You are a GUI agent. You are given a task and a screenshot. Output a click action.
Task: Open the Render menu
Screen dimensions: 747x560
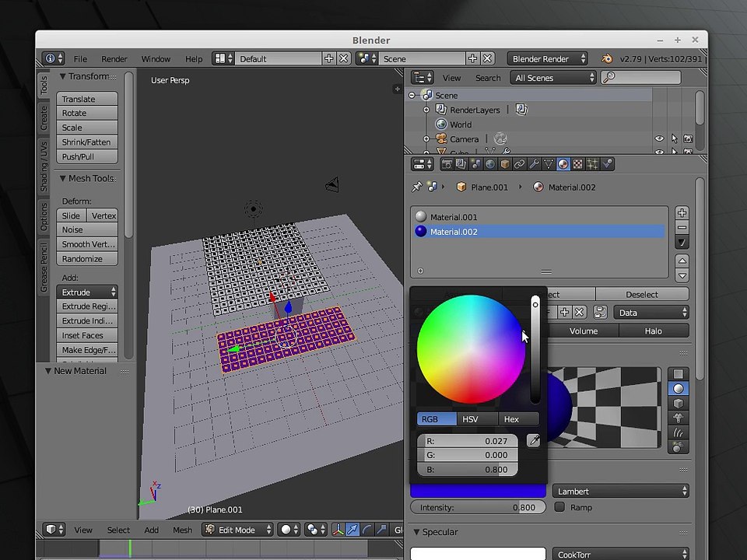coord(114,59)
